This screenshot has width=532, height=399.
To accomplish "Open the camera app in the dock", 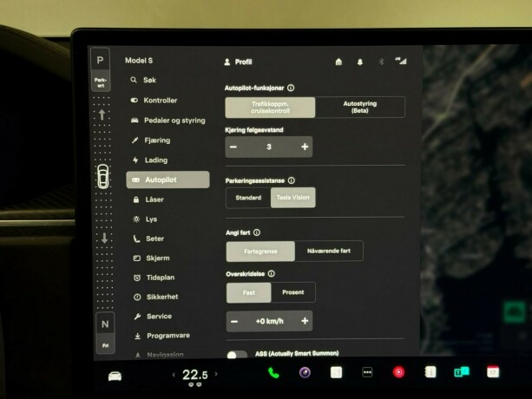I will 305,372.
